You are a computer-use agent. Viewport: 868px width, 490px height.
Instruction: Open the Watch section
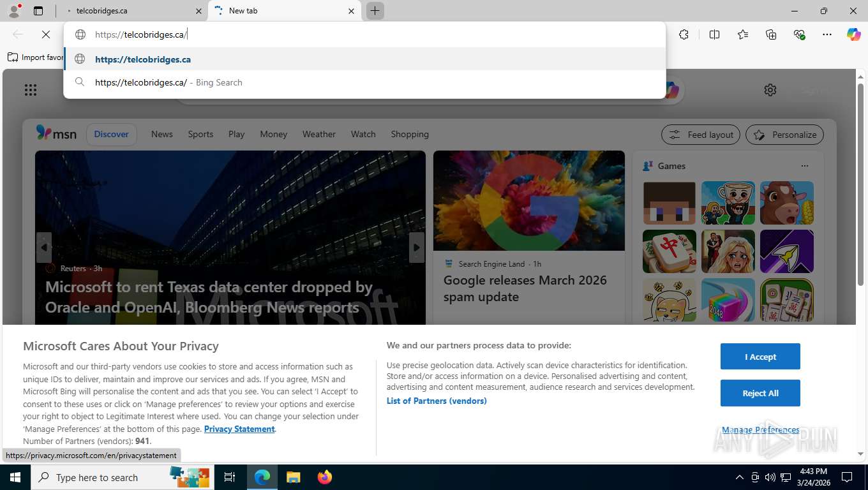click(363, 134)
